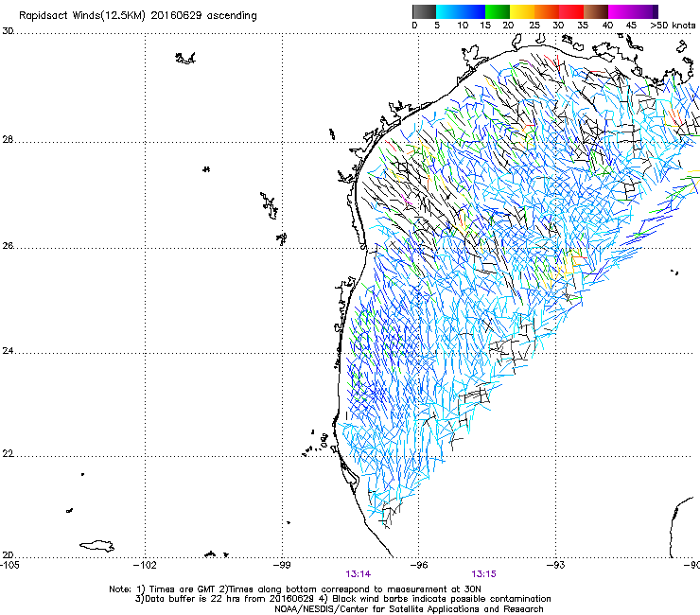
Task: Click the latitude 26 axis label
Action: tap(8, 246)
